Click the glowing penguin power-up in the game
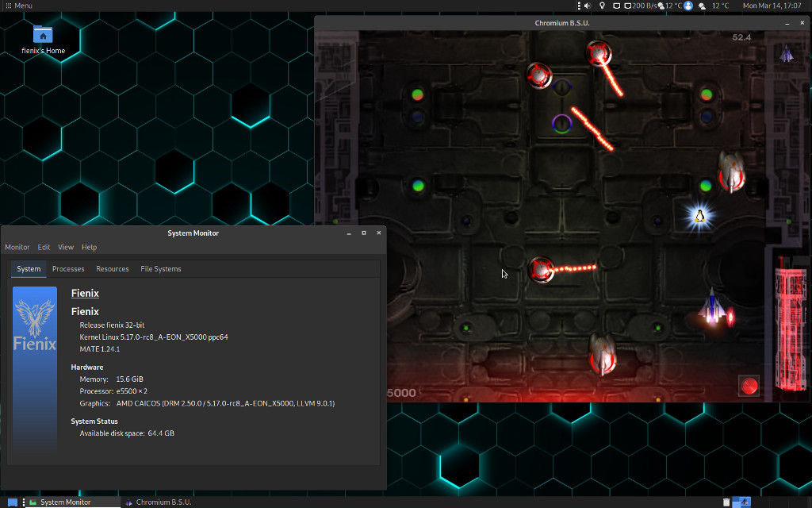The height and width of the screenshot is (508, 812). click(x=699, y=217)
